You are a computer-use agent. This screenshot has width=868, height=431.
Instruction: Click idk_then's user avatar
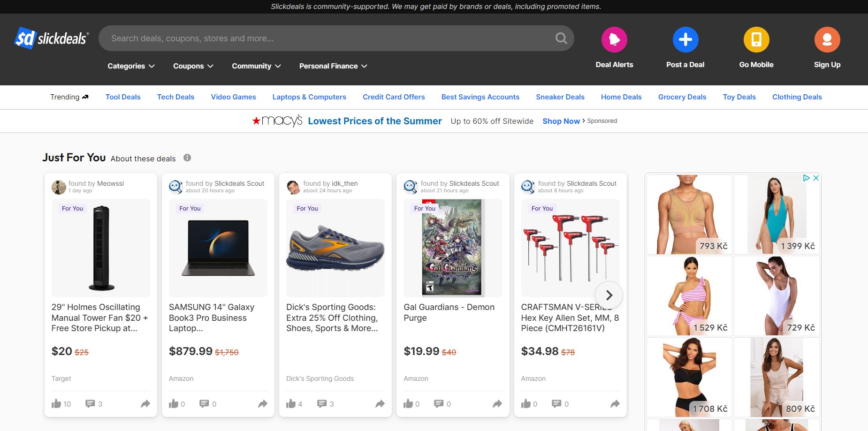pos(293,187)
